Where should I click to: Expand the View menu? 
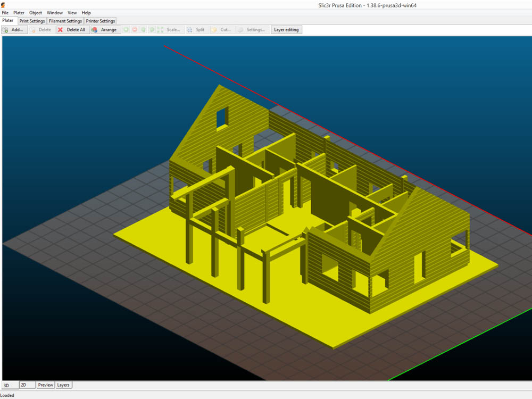pyautogui.click(x=72, y=13)
